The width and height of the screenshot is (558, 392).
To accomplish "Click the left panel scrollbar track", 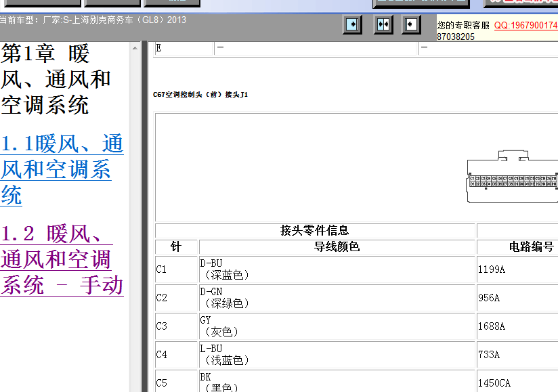I will [135, 221].
